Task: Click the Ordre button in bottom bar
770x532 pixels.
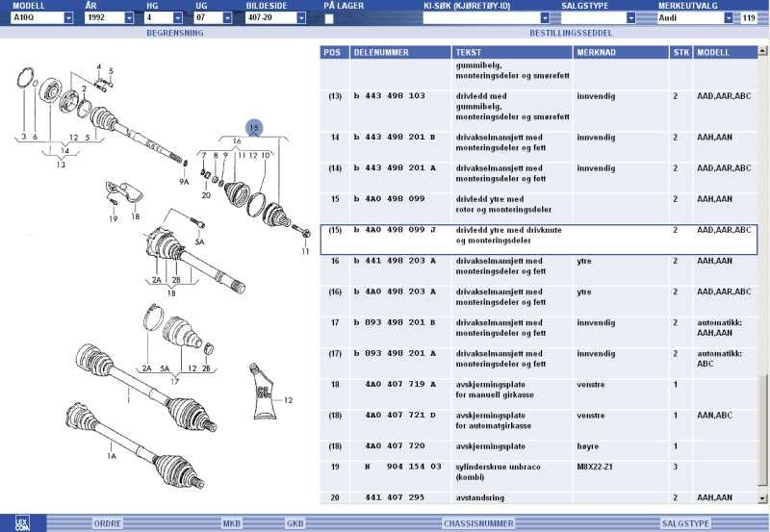Action: point(107,523)
